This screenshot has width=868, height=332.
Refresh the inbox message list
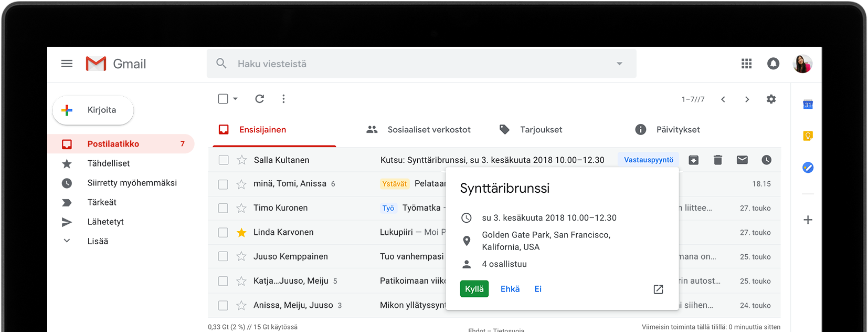(x=259, y=99)
